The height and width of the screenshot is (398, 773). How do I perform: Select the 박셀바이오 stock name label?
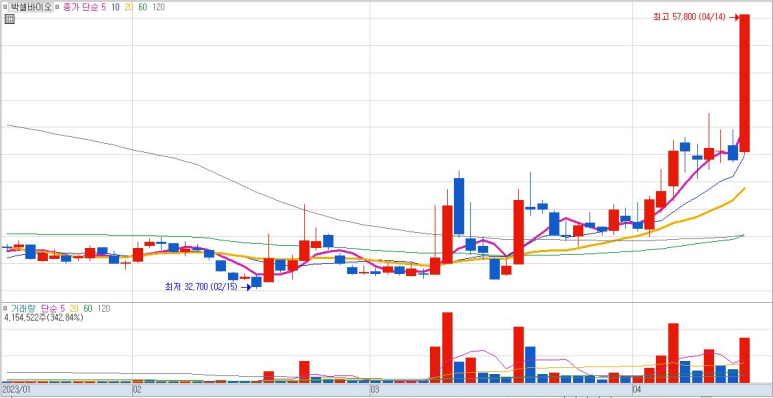31,7
